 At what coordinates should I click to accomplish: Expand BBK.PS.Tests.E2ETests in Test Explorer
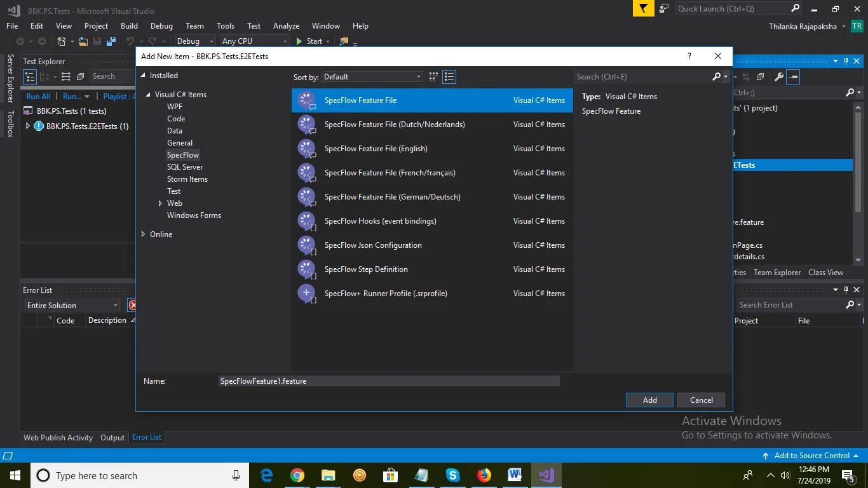point(27,126)
